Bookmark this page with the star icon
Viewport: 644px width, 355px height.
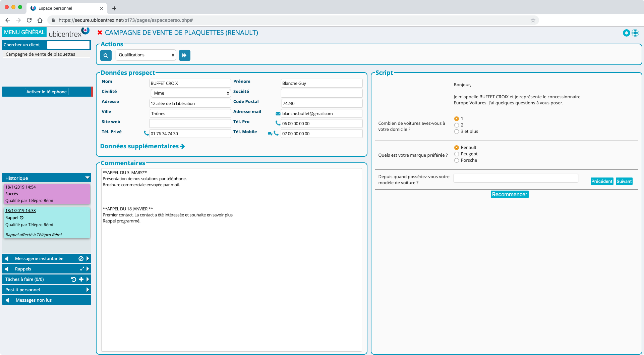[533, 20]
